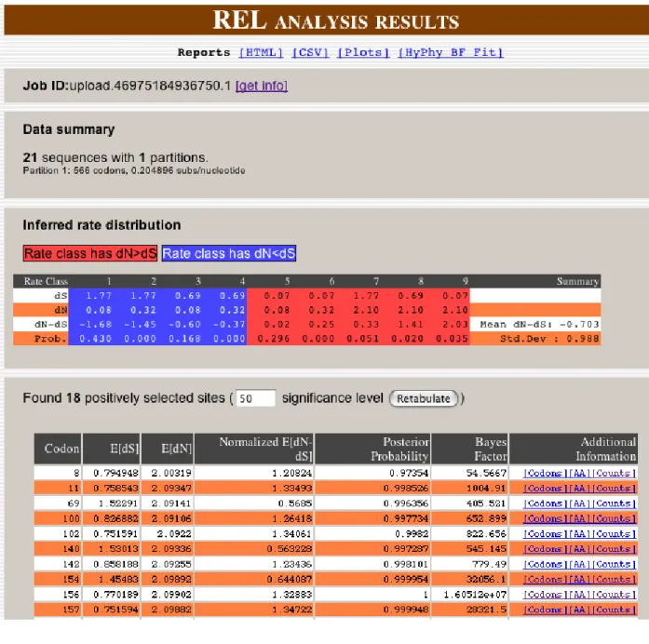The image size is (649, 644).
Task: Focus the significance level input field
Action: [x=255, y=398]
